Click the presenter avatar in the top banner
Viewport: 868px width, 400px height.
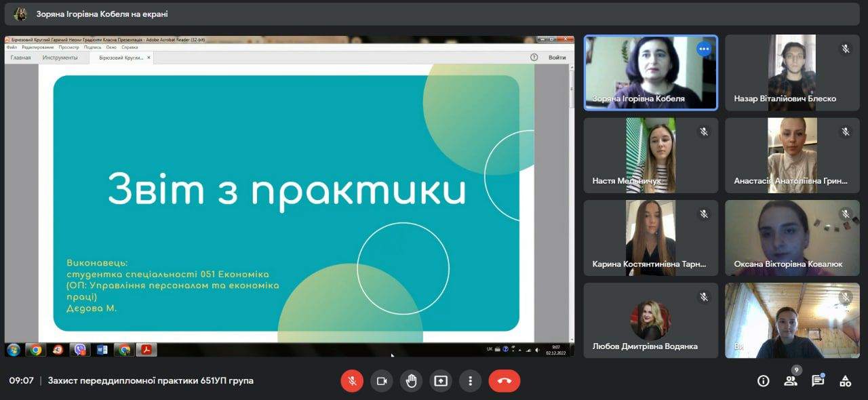20,14
